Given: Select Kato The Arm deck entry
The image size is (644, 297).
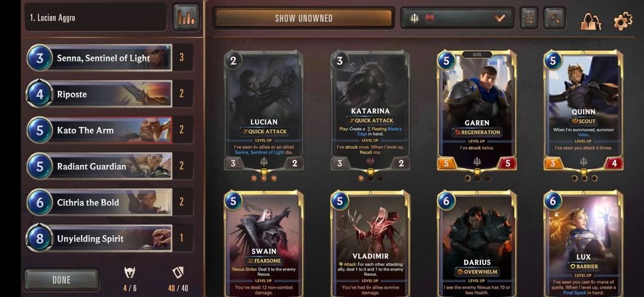Looking at the screenshot, I should [x=109, y=129].
